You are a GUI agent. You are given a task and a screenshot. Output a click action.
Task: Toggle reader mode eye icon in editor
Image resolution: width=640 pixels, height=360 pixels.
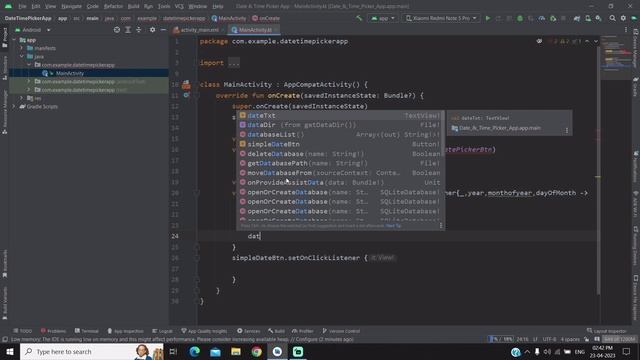point(539,41)
